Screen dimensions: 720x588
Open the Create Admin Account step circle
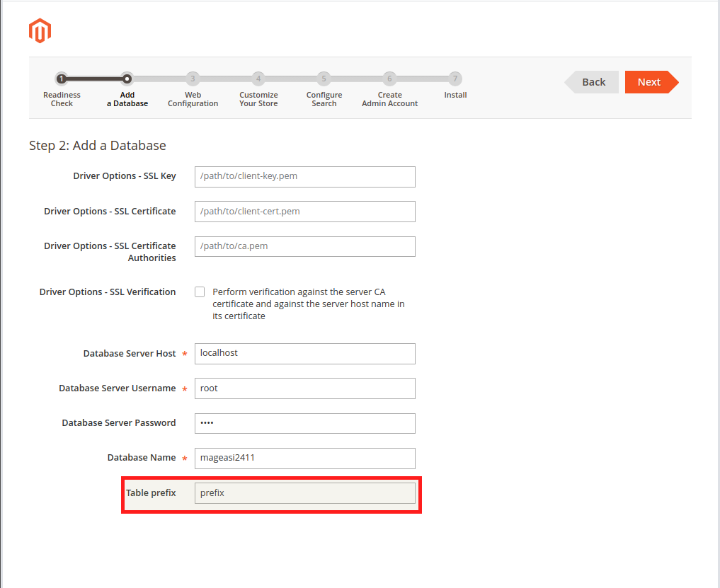tap(389, 79)
